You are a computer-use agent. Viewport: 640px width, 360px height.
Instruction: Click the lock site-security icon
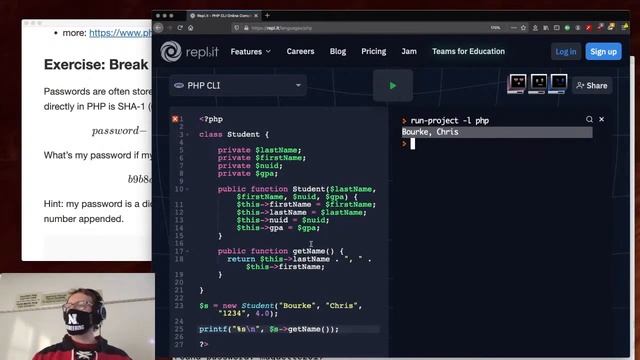(x=246, y=28)
